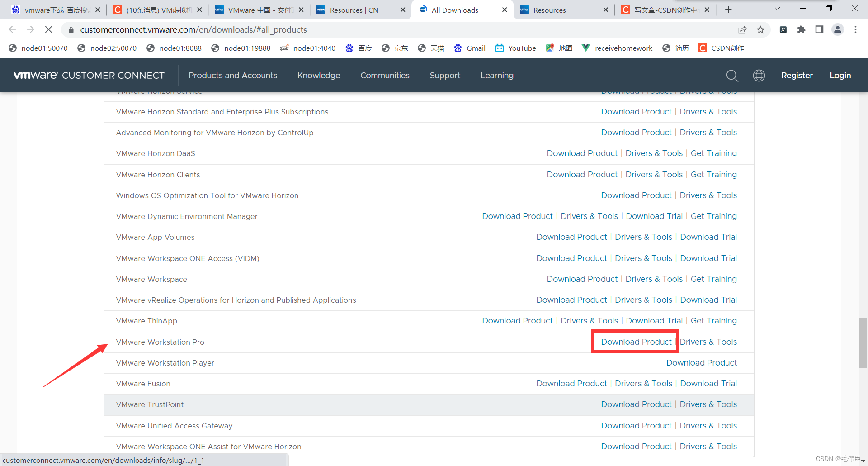Click the VMware site search magnifier
The width and height of the screenshot is (868, 466).
732,76
